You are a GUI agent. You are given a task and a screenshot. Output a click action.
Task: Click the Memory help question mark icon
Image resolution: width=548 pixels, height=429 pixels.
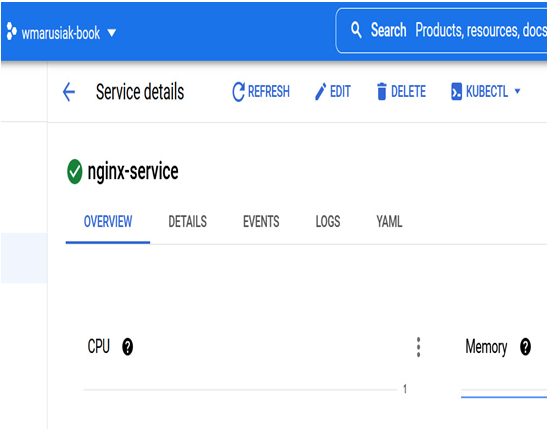[525, 347]
